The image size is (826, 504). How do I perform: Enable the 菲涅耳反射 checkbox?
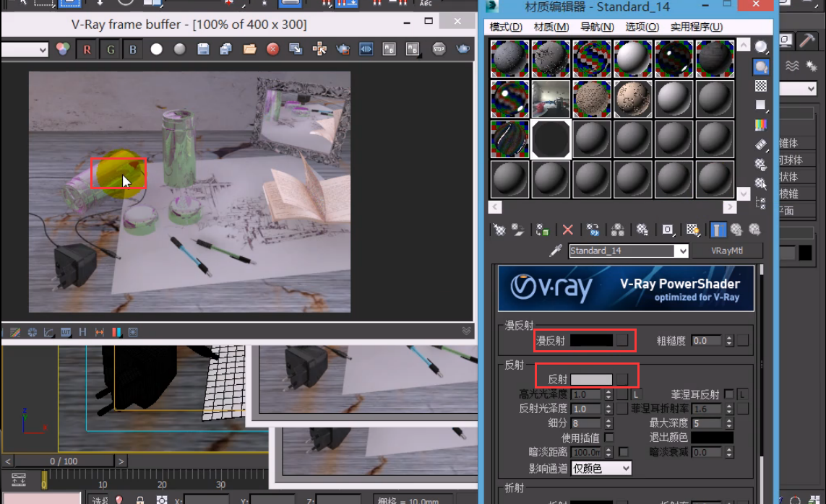point(728,394)
